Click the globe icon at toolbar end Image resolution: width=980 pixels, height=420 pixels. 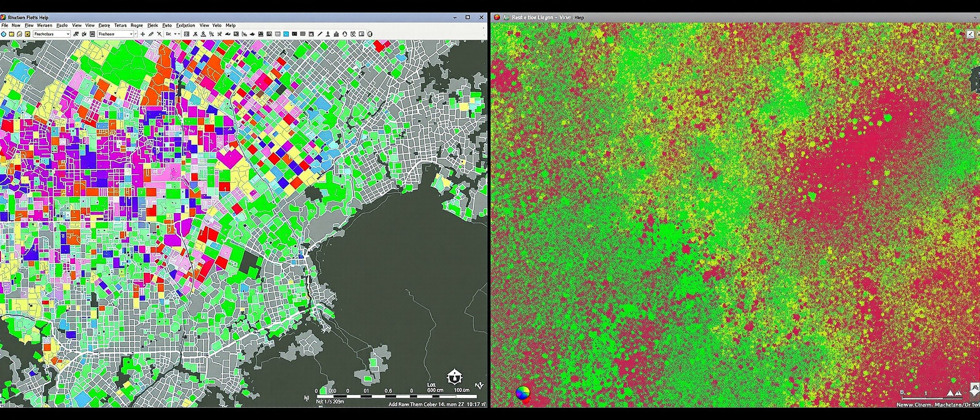370,34
